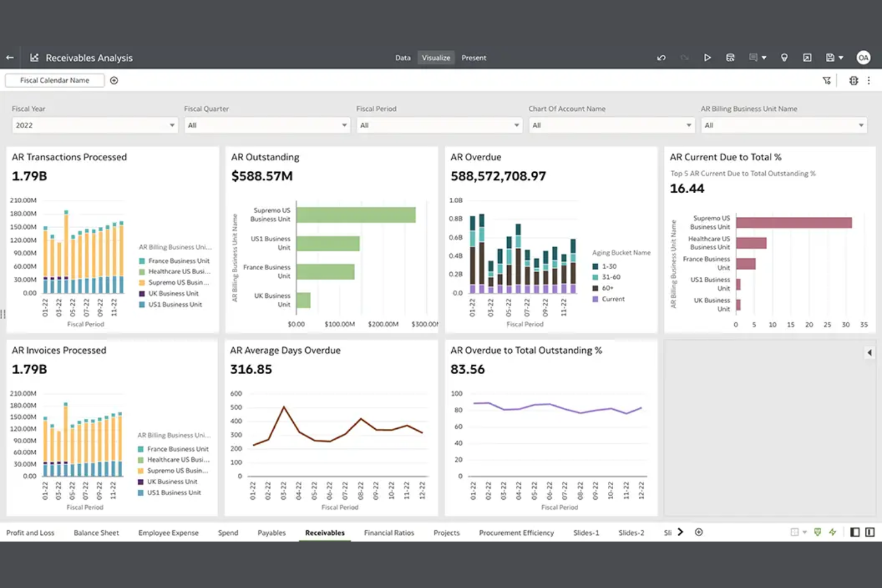Click the AR Outstanding $588.57M value

pyautogui.click(x=262, y=176)
